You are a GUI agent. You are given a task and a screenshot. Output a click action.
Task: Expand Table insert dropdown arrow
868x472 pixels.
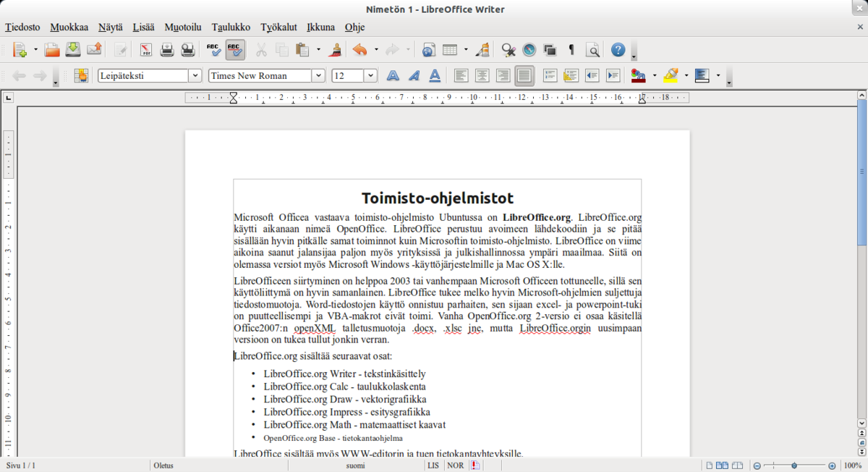[466, 50]
